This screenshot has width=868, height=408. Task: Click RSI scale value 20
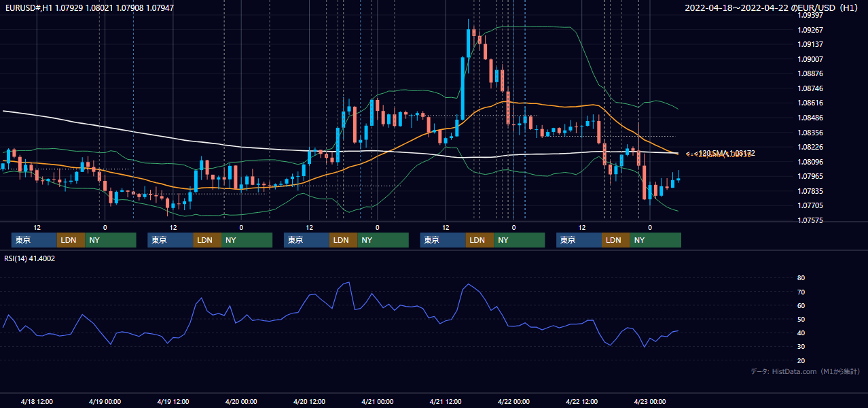801,360
